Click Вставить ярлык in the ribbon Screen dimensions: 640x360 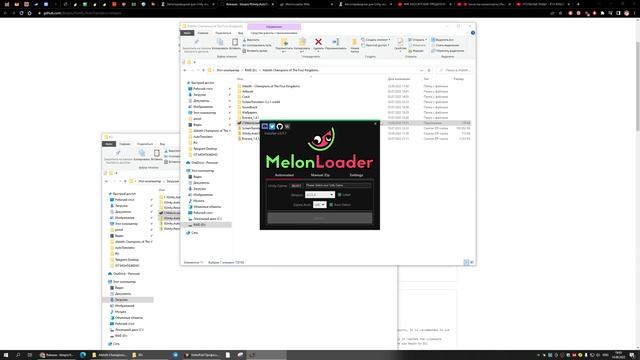point(256,51)
